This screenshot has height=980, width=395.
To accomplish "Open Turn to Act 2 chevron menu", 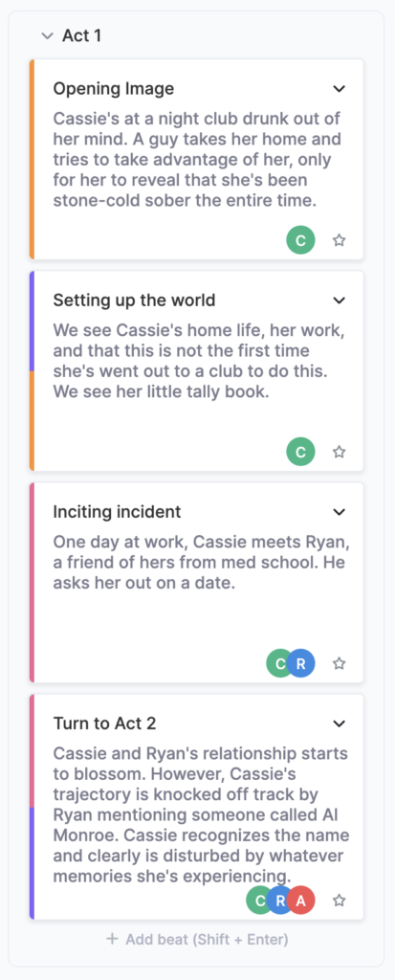I will [x=339, y=724].
